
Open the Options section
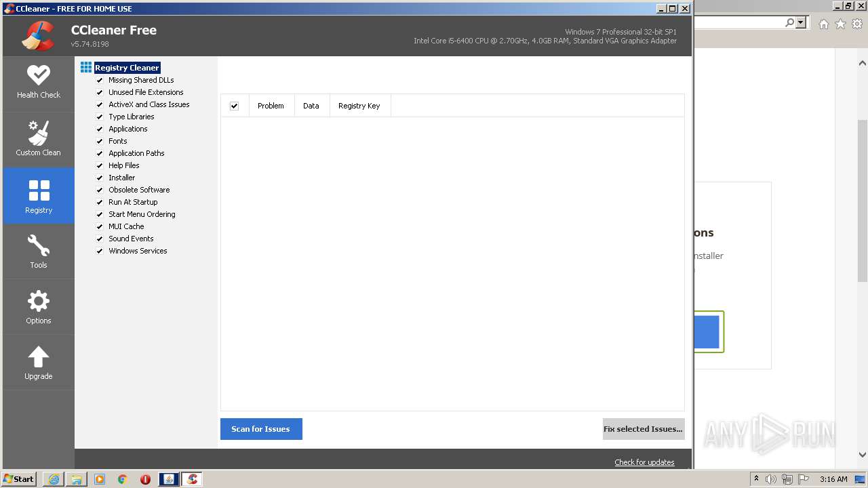(39, 307)
